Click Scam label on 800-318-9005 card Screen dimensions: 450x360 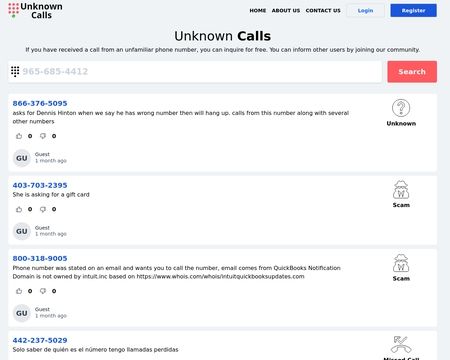pos(401,278)
